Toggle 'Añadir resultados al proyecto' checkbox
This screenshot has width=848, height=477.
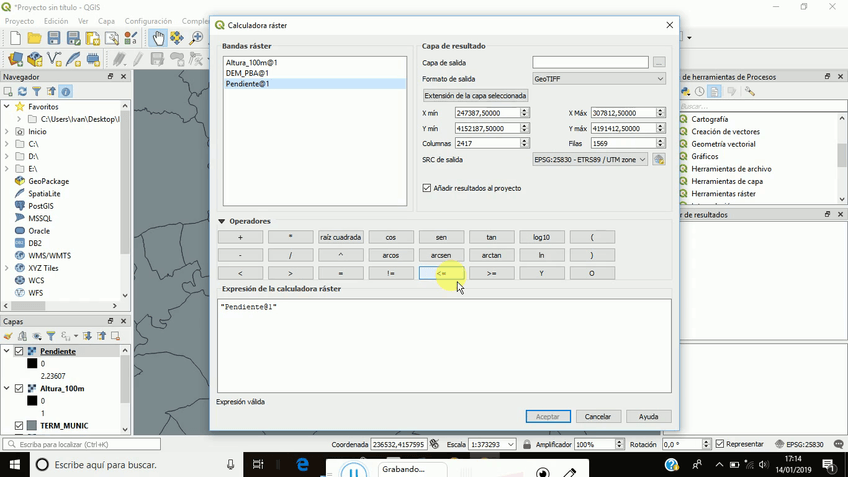(427, 188)
